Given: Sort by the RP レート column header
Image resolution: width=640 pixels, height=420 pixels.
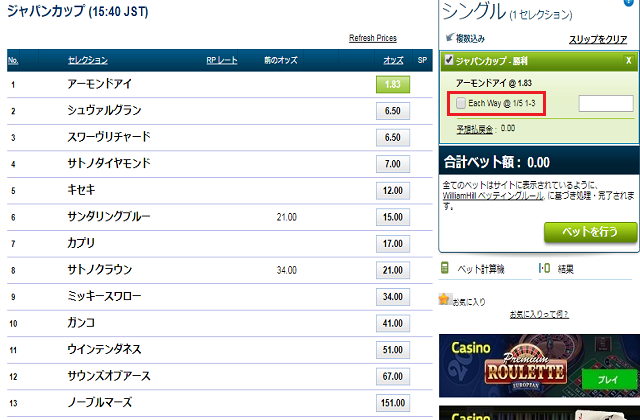Looking at the screenshot, I should [221, 61].
